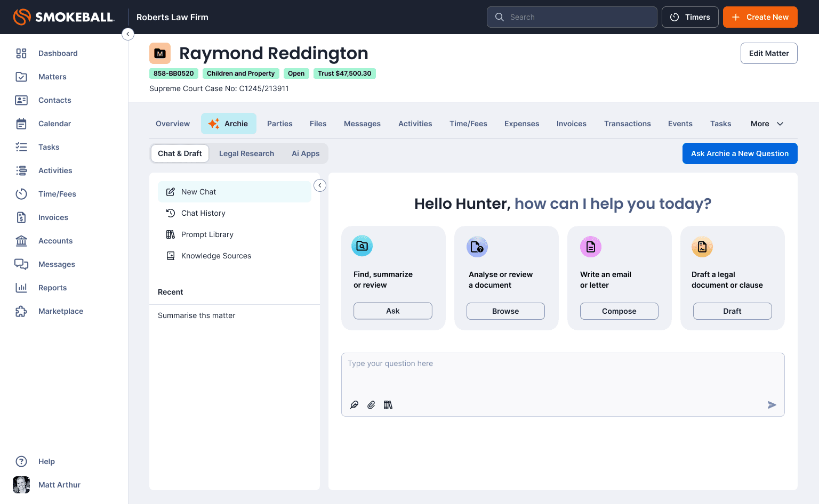Switch to Legal Research sub-tab
Screen dimensions: 819x504
coord(246,153)
